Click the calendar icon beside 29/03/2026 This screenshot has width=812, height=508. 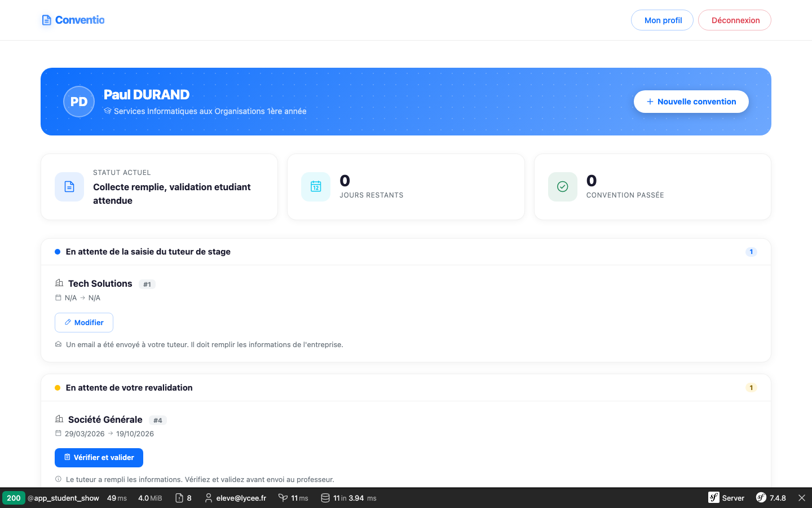coord(58,433)
